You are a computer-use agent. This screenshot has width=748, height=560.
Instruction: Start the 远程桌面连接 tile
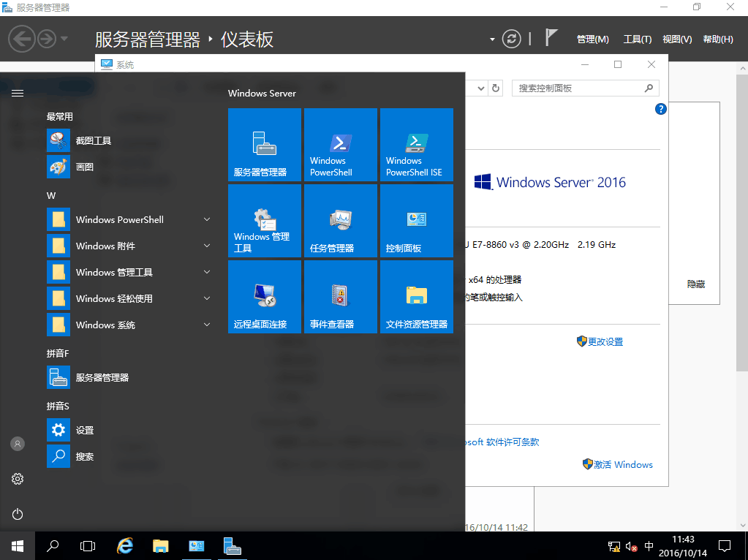(265, 297)
